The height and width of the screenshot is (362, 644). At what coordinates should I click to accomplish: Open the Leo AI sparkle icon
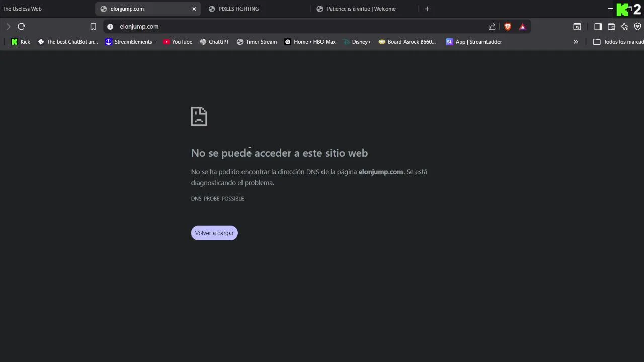coord(624,27)
